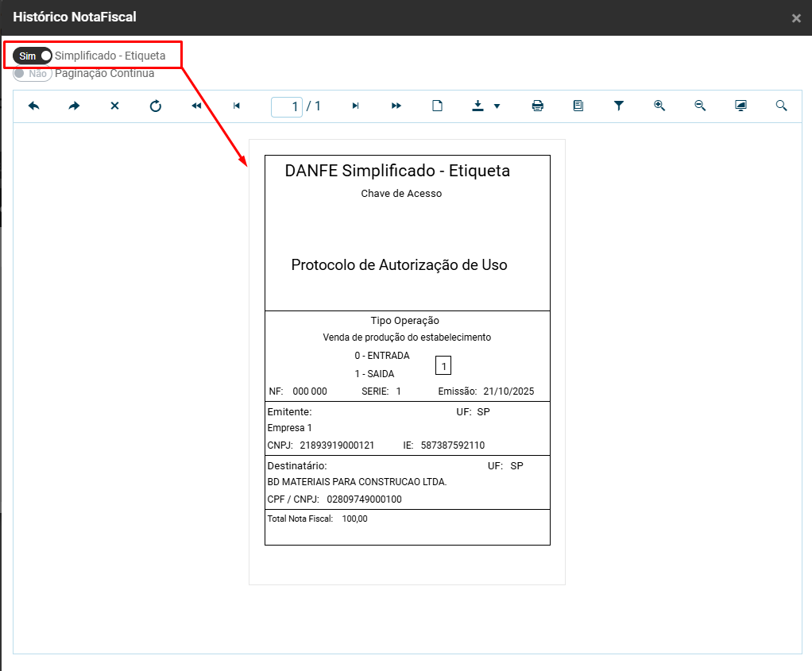This screenshot has width=812, height=671.
Task: Zoom out of the report preview
Action: pos(700,106)
